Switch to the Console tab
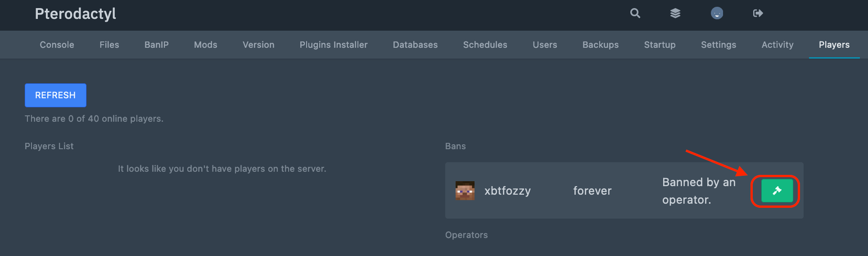This screenshot has width=868, height=256. pyautogui.click(x=57, y=45)
